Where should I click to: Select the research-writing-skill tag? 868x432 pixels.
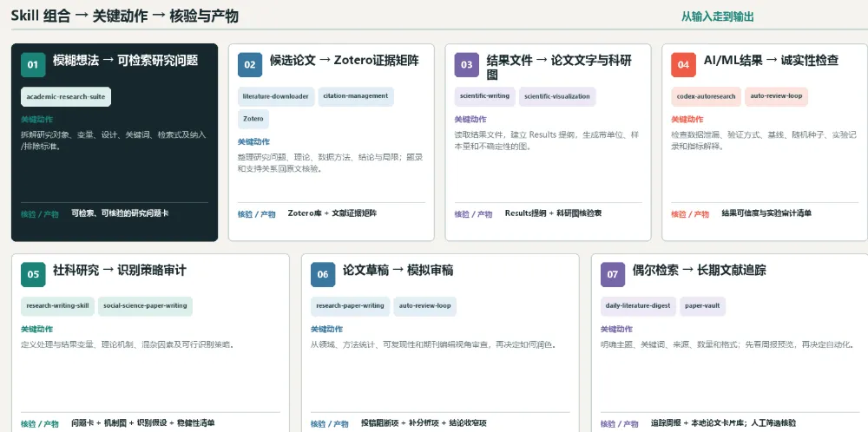pyautogui.click(x=57, y=306)
